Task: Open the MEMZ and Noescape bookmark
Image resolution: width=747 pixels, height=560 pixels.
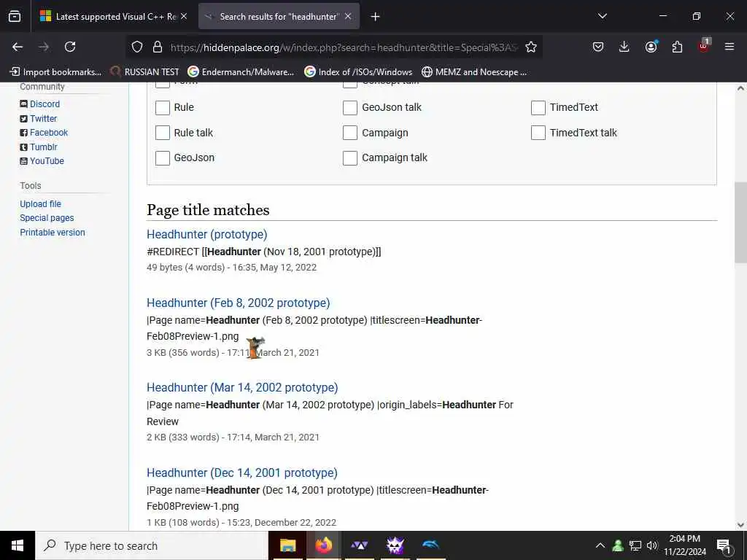Action: point(474,72)
